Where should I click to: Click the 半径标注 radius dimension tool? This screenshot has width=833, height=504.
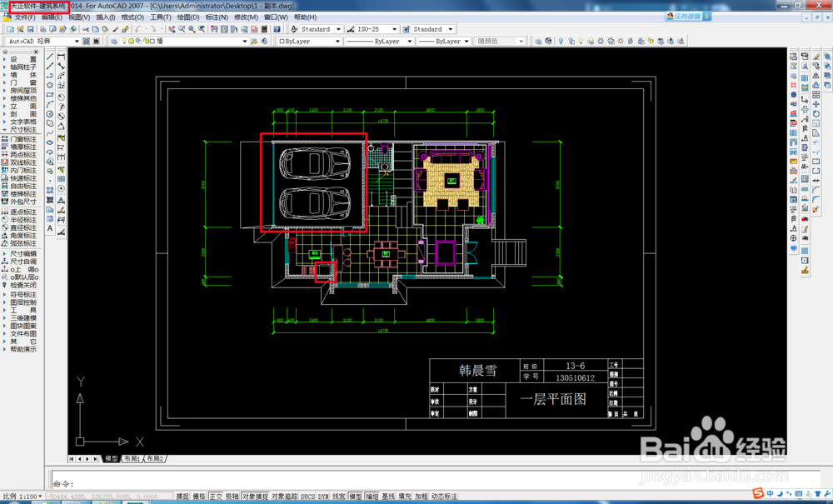(x=22, y=220)
